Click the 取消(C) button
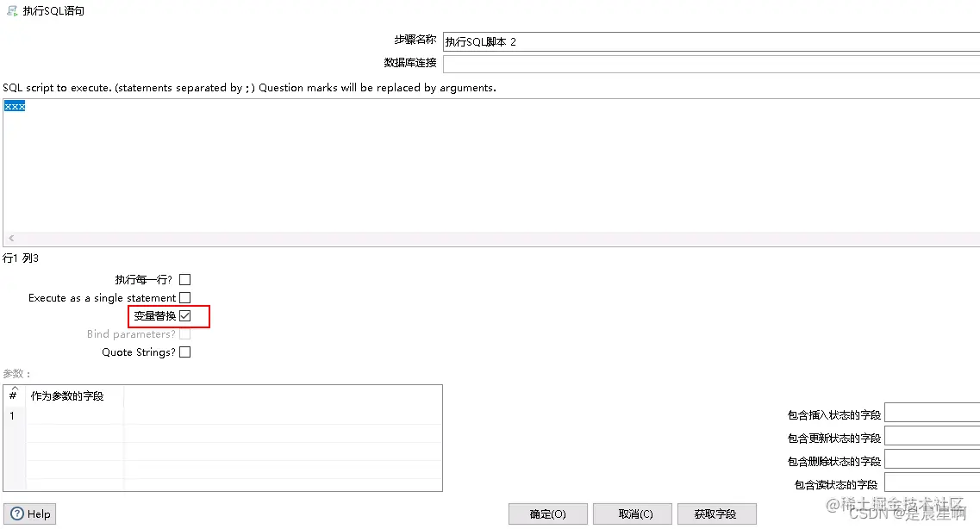This screenshot has width=980, height=529. [632, 513]
